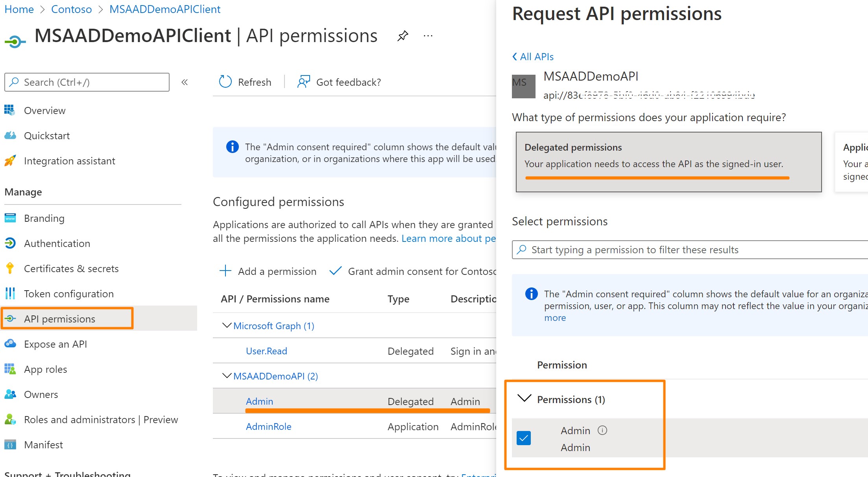868x477 pixels.
Task: Collapse the Permissions (1) section
Action: 524,399
